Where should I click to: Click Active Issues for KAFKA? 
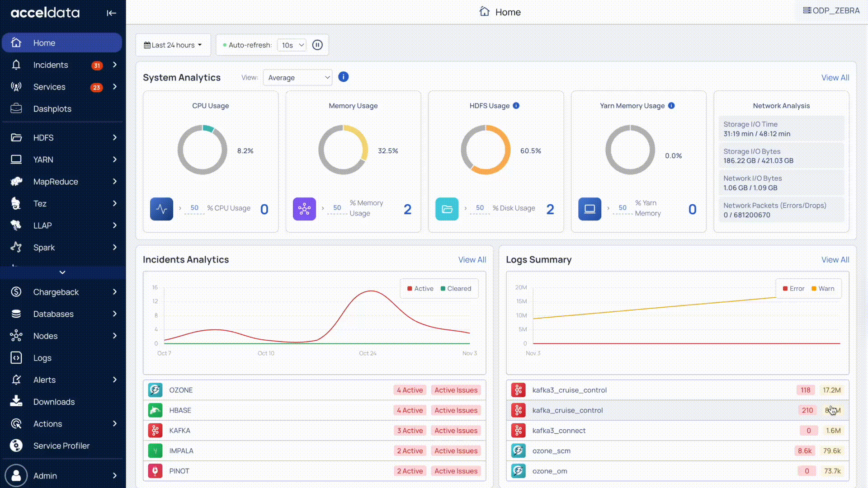(456, 431)
